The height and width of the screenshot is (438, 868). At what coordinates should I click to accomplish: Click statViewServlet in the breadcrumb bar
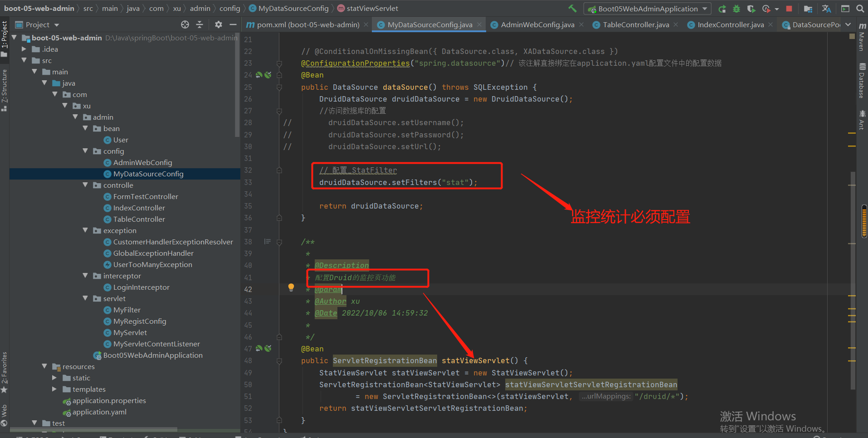point(368,8)
